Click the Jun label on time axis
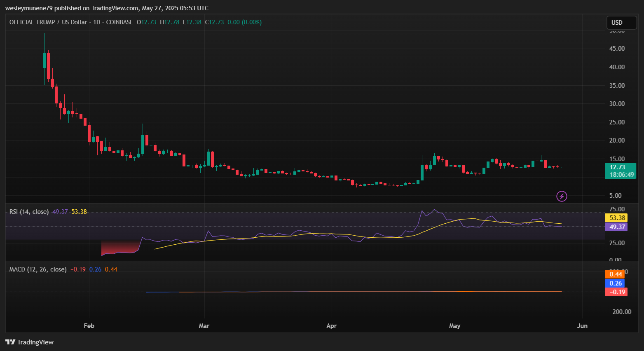644x351 pixels. click(582, 326)
